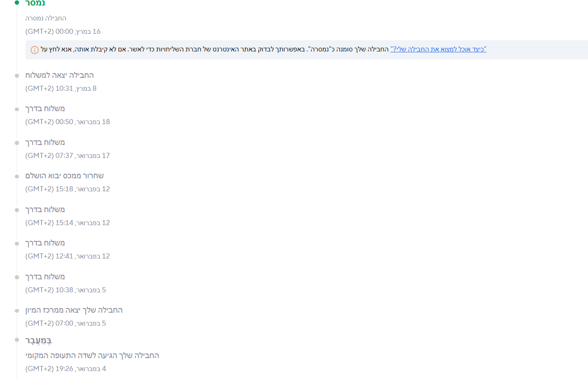The height and width of the screenshot is (378, 588).
Task: Click the 'החבילה שלך יצאה ממרכז המיון' status text
Action: [74, 310]
